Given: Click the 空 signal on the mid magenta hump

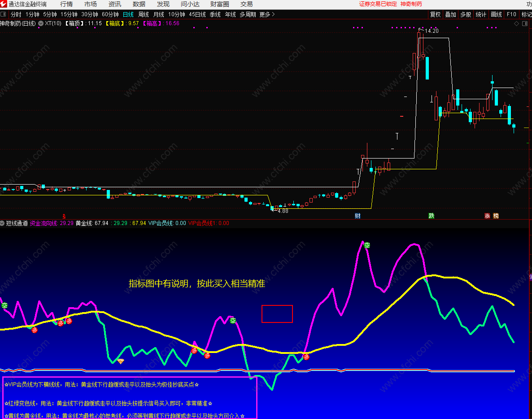Looking at the screenshot, I should pos(233,321).
